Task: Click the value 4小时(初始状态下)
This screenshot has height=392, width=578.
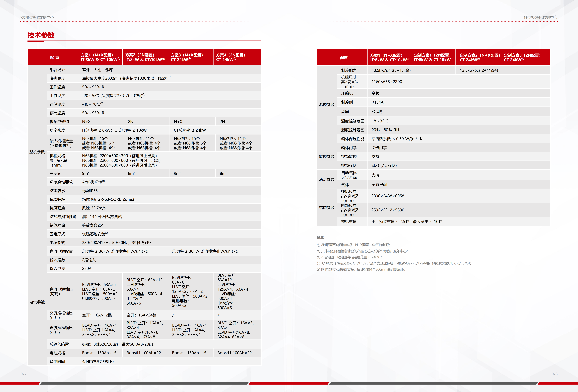Action: pos(98,362)
